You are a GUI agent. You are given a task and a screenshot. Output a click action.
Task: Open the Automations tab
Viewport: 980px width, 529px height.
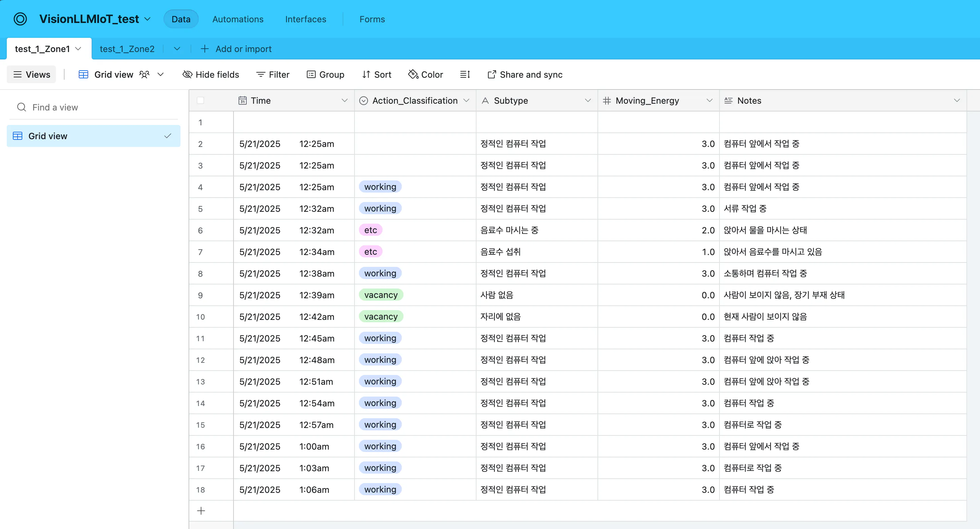pos(238,19)
